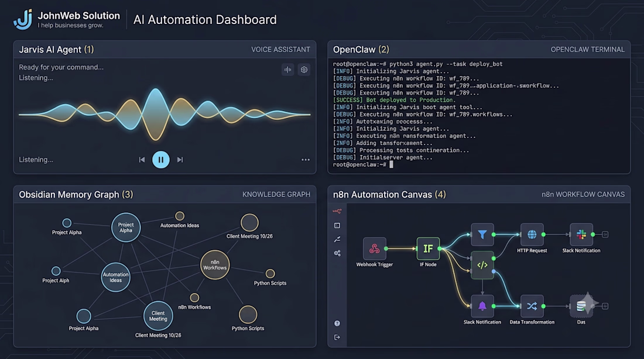Open the square templates icon in n8n sidebar
Image resolution: width=644 pixels, height=359 pixels.
click(x=337, y=225)
